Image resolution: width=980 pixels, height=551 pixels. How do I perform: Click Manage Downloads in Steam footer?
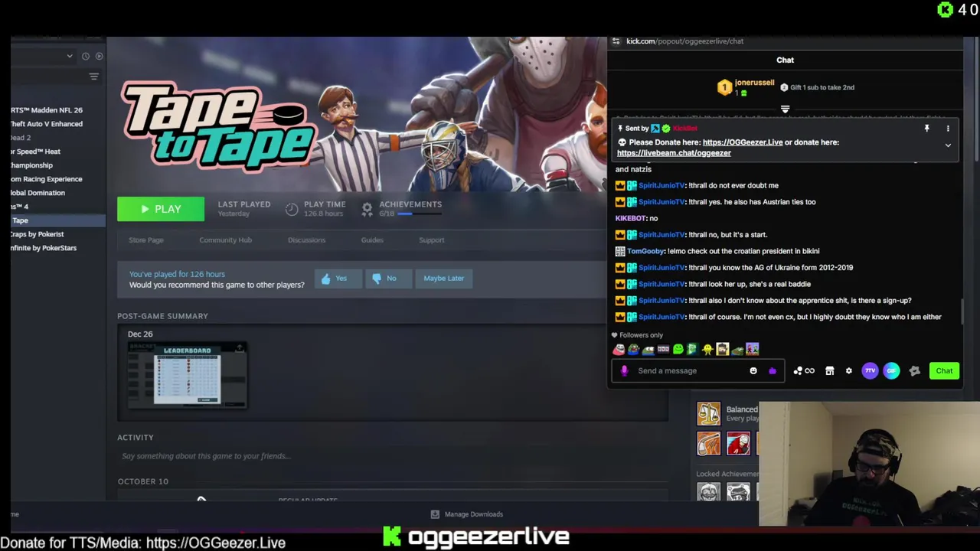tap(466, 514)
